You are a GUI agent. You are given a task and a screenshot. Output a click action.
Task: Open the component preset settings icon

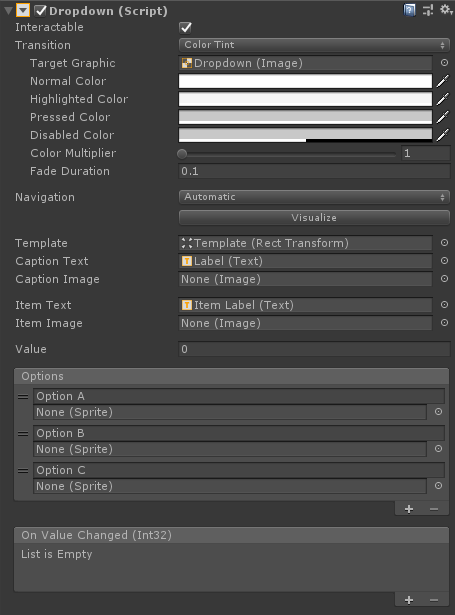428,10
